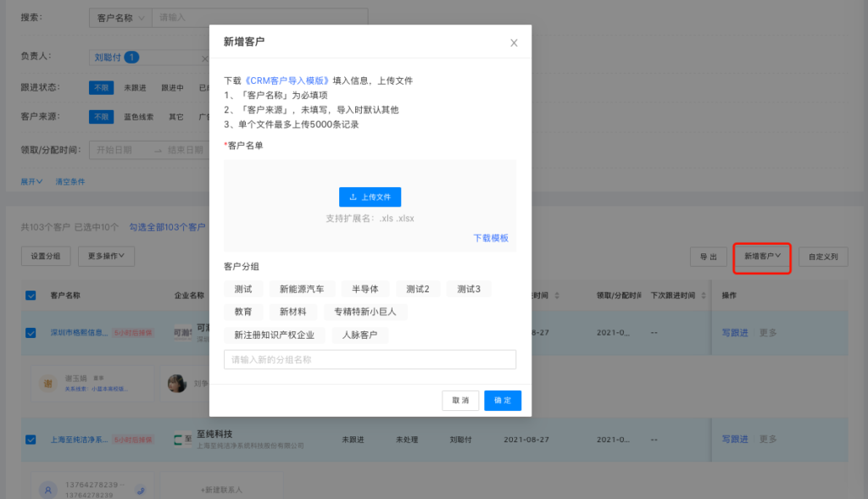Viewport: 868px width, 499px height.
Task: Click the 至纯科技 company logo
Action: point(182,440)
